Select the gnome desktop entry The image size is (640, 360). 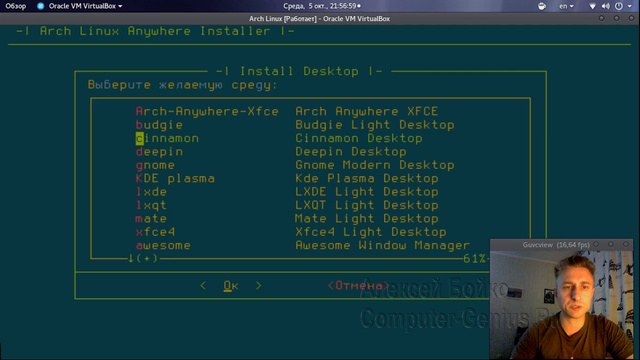[155, 165]
